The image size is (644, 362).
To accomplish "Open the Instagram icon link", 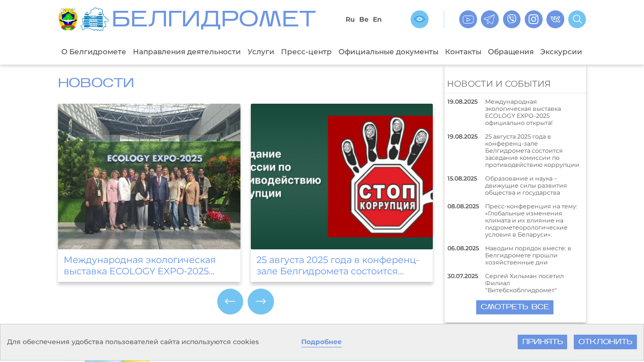I will (x=534, y=19).
